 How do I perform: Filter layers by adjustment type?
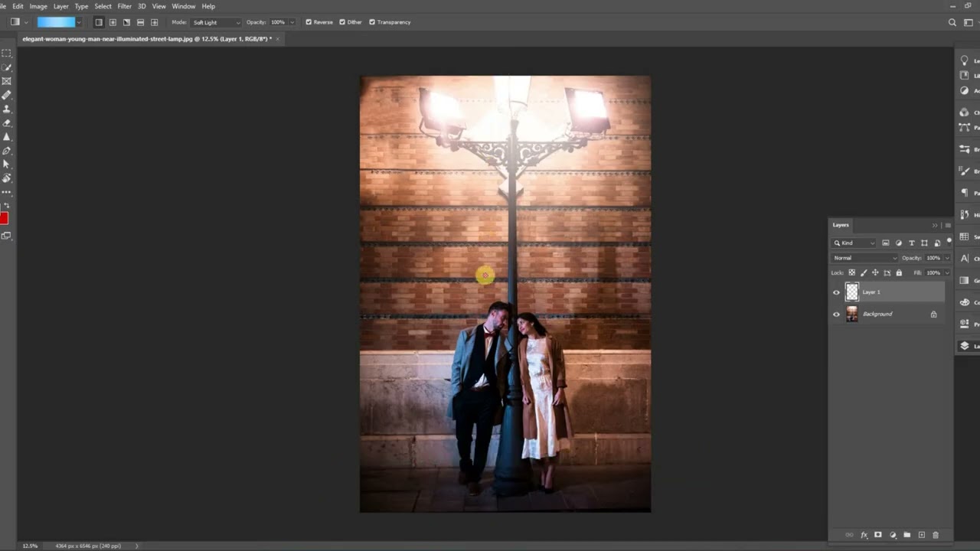(899, 243)
